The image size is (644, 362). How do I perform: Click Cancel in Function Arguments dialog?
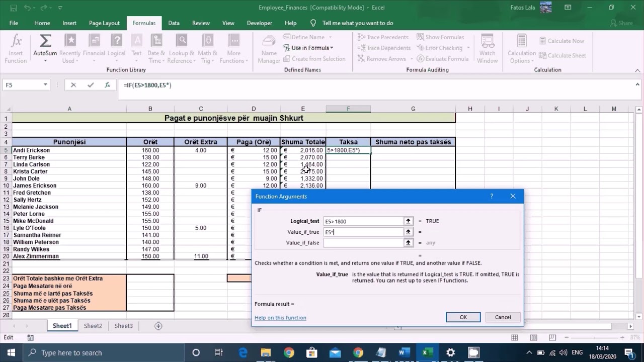click(503, 317)
